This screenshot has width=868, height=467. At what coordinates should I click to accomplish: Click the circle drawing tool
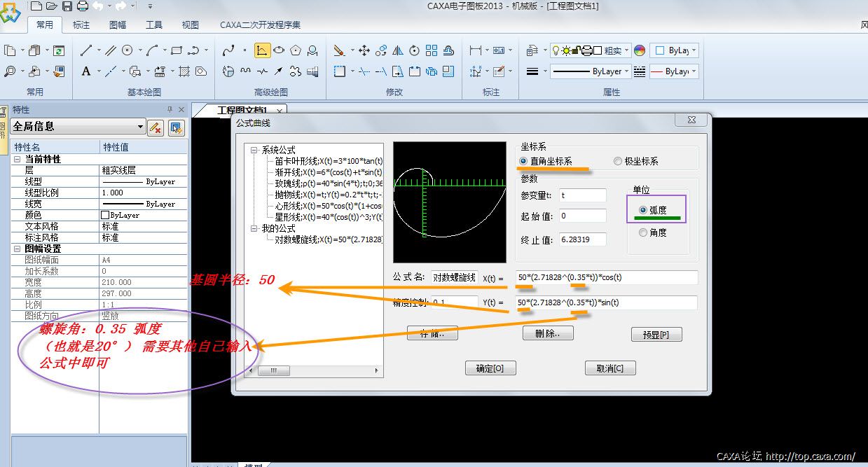[128, 50]
